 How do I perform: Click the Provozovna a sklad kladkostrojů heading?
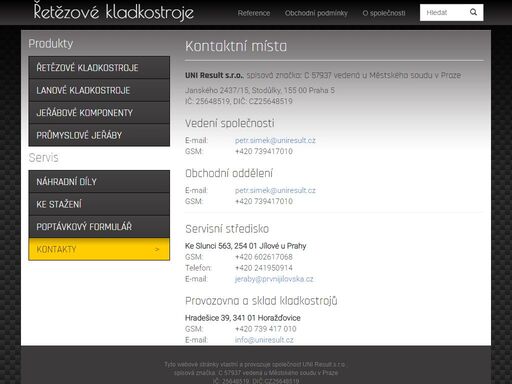(261, 301)
